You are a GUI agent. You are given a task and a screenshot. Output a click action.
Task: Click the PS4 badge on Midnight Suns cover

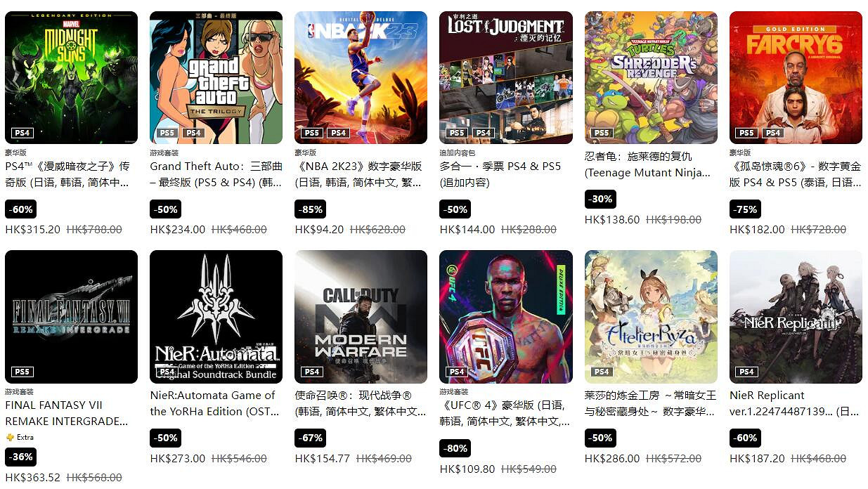point(22,133)
